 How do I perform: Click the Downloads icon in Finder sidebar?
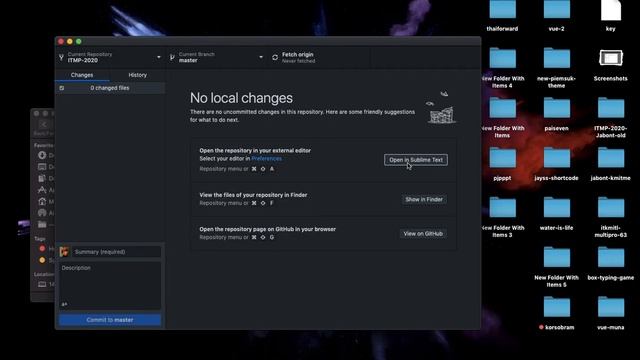(42, 155)
